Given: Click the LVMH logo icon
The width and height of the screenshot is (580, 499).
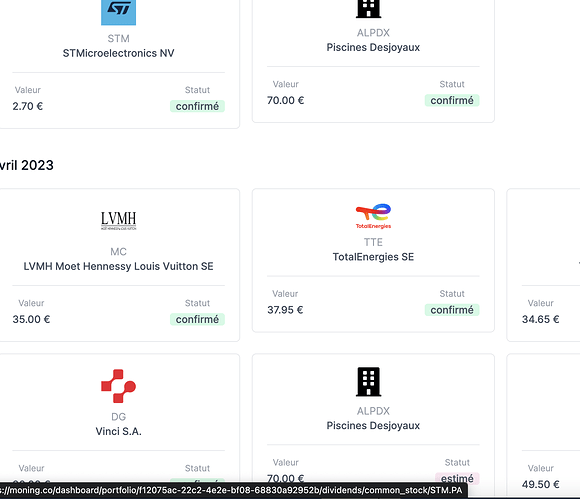Looking at the screenshot, I should (x=118, y=221).
